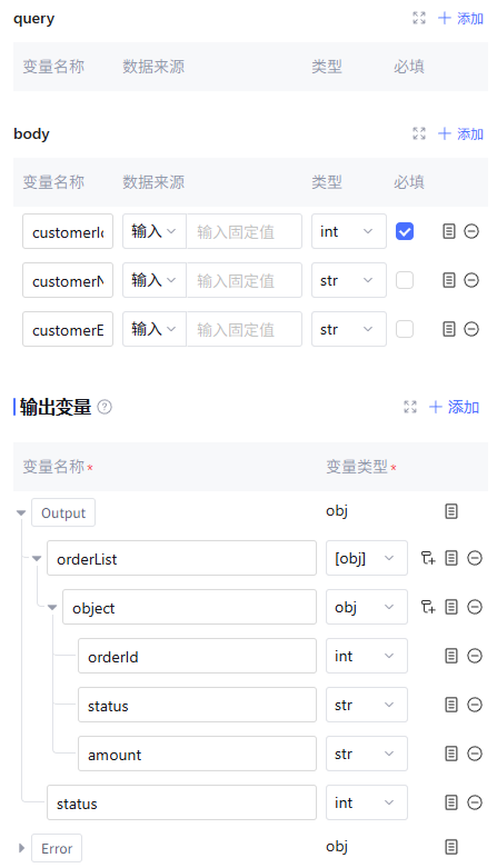Uncheck required checkbox for customerId

pos(404,232)
